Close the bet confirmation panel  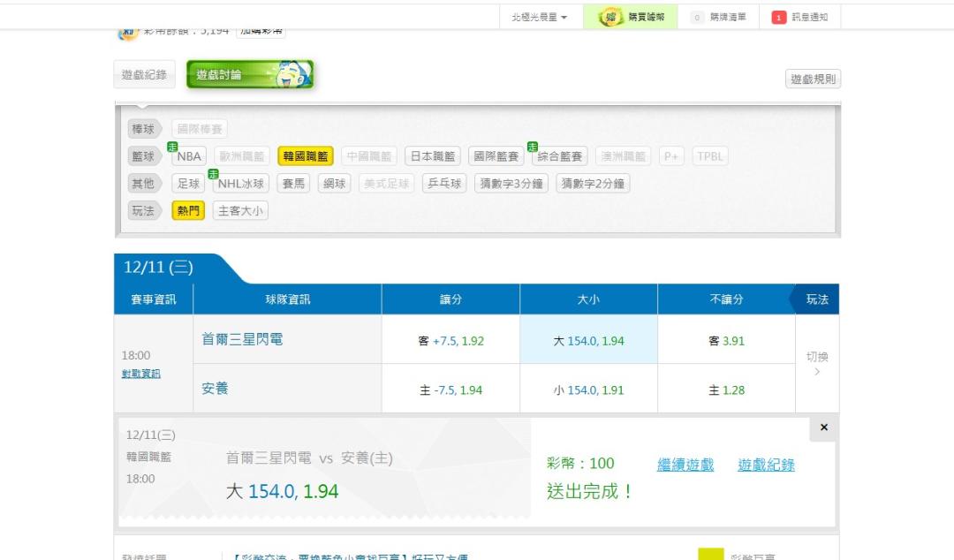[824, 428]
